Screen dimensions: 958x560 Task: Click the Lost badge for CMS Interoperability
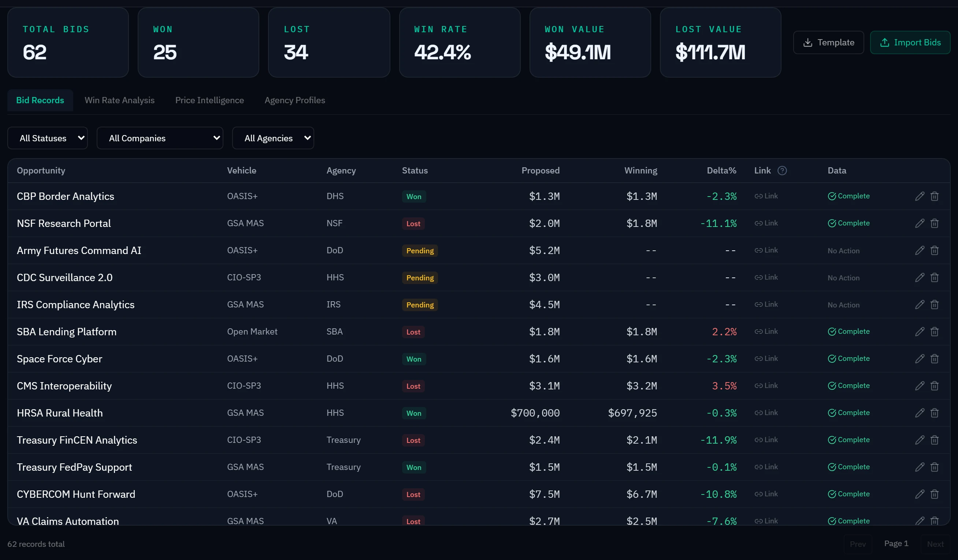tap(413, 387)
